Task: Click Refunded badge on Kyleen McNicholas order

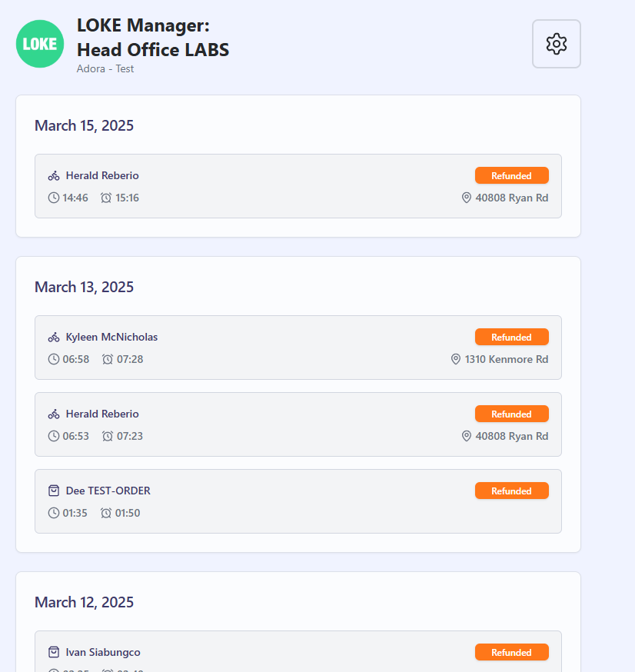Action: pyautogui.click(x=511, y=338)
